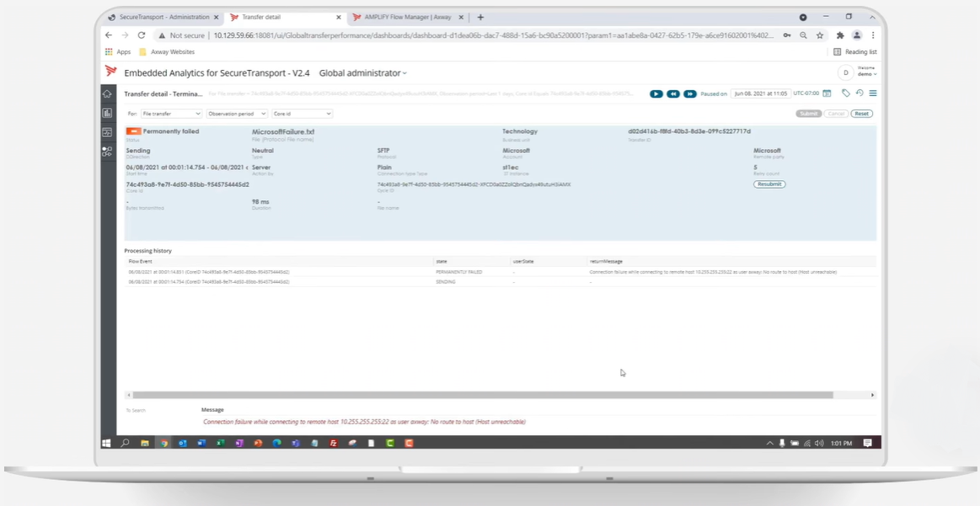
Task: Click the browser back arrow
Action: pos(109,35)
